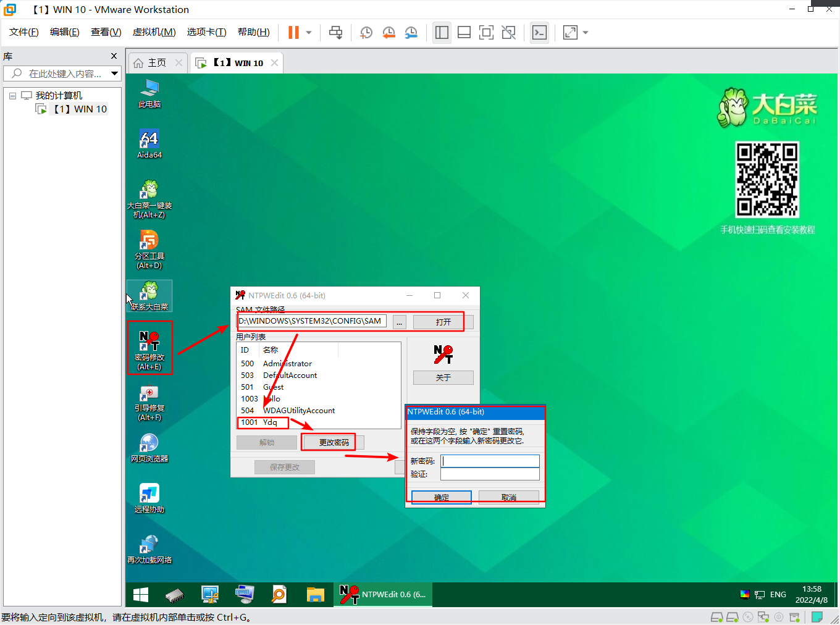Click the 打开 button in NTPWEdit
840x625 pixels.
[x=443, y=322]
